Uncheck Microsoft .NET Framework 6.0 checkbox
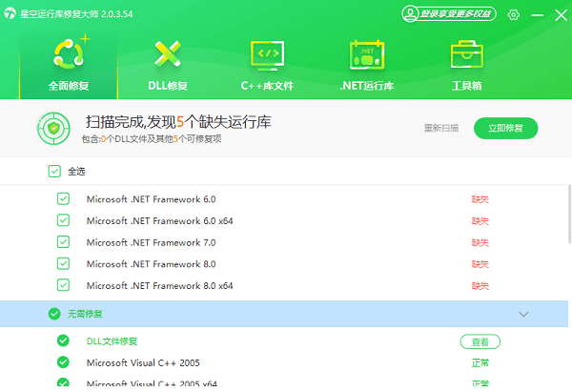Screen dimensions: 572x392 63,199
